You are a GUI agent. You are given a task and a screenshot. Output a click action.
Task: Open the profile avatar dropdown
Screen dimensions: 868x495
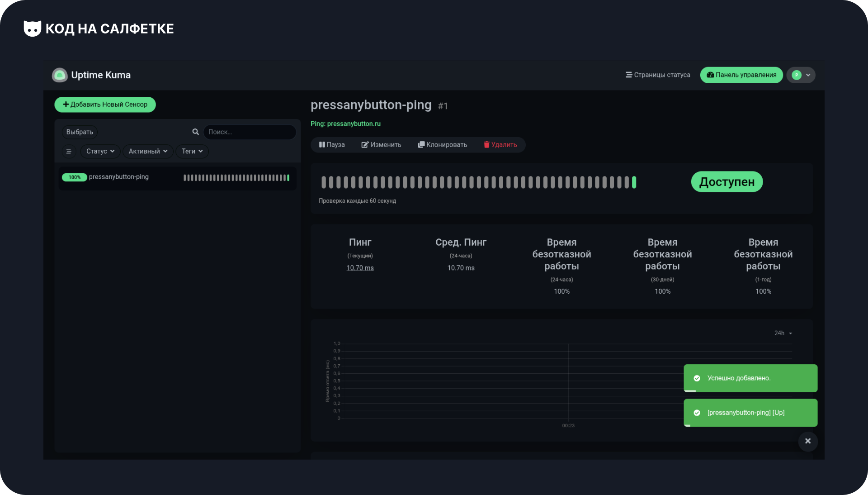coord(801,75)
